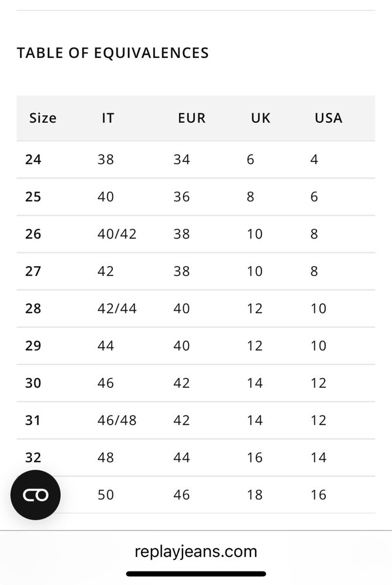
Task: Tap the size 25 row label
Action: click(x=33, y=197)
